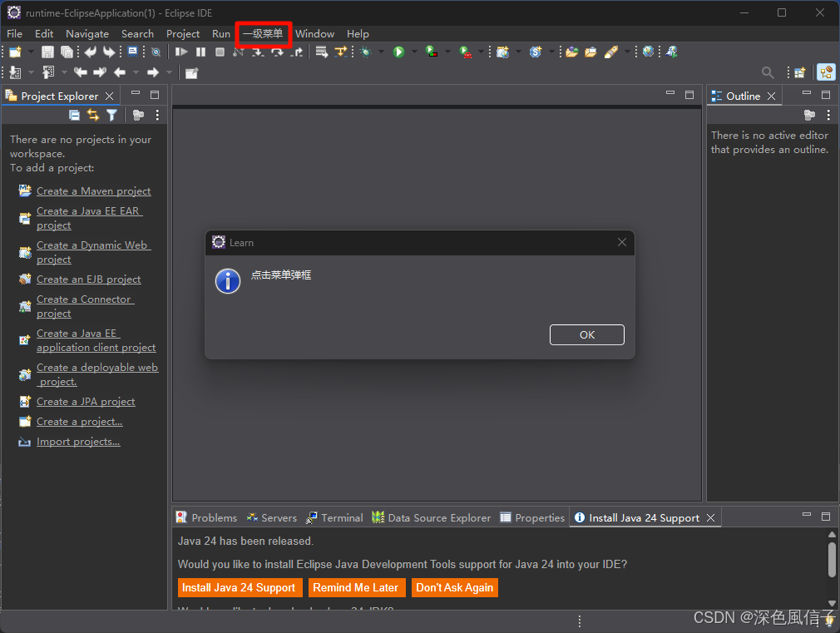Image resolution: width=840 pixels, height=633 pixels.
Task: Expand the Debug dropdown arrow
Action: (382, 52)
